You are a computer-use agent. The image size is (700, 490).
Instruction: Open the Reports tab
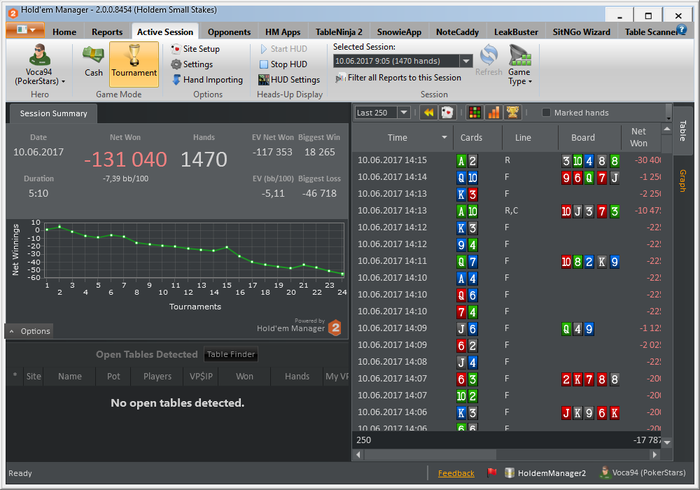pyautogui.click(x=107, y=32)
